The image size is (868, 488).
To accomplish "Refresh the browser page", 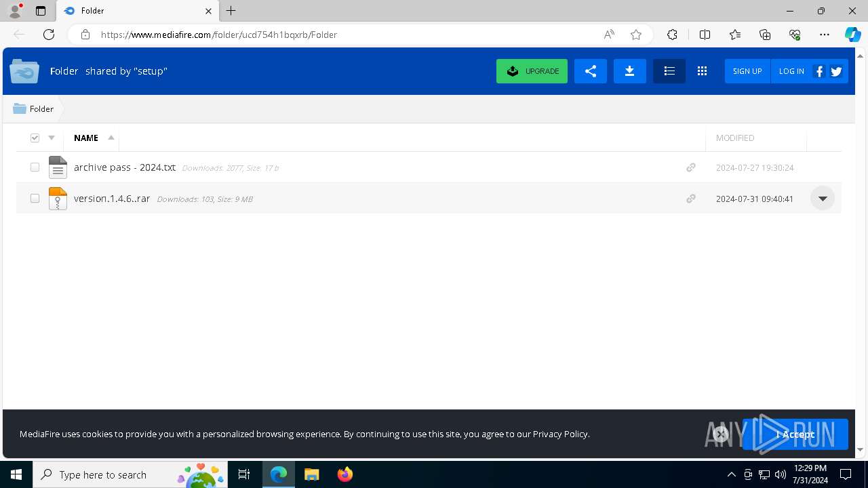I will pyautogui.click(x=49, y=35).
